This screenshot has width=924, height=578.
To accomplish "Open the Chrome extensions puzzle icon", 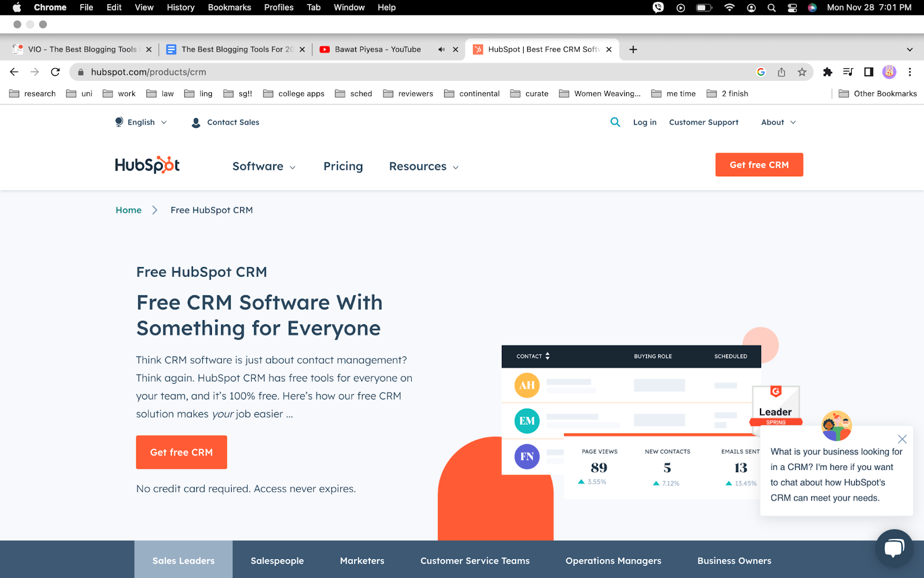I will (x=828, y=72).
